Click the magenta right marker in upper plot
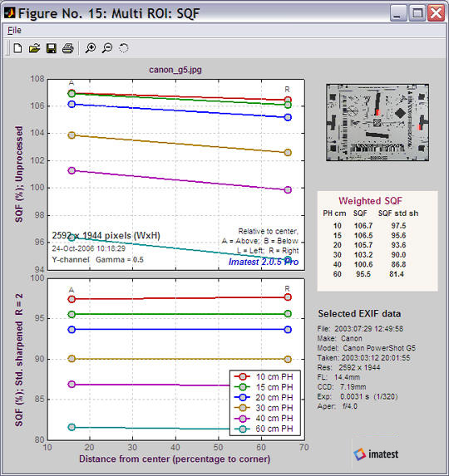This screenshot has height=476, width=449. click(x=288, y=189)
